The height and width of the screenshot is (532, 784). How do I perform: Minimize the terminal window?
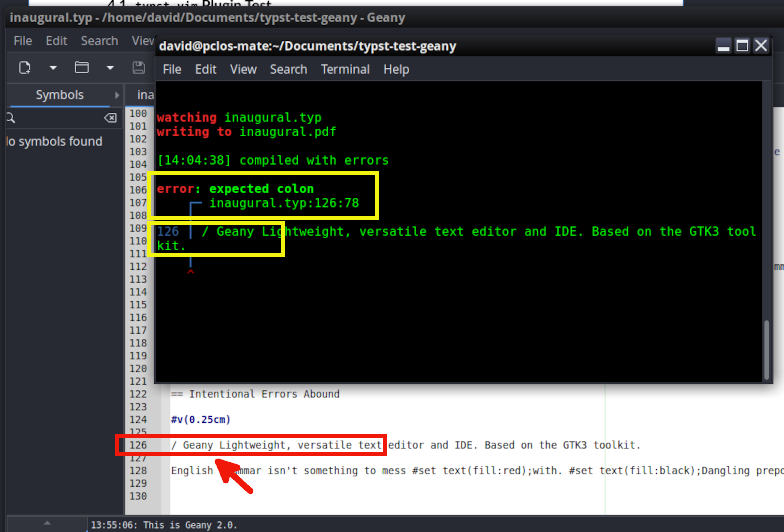click(x=724, y=46)
